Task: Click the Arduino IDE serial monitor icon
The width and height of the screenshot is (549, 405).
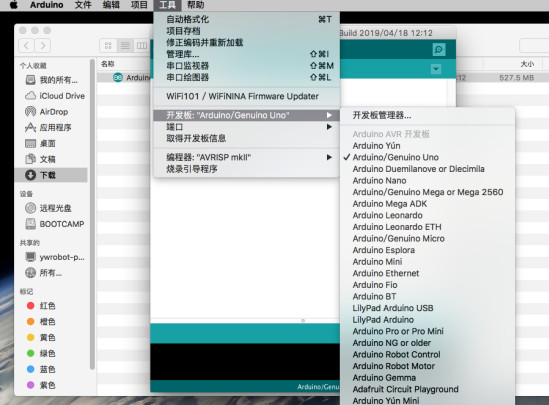Action: tap(439, 49)
